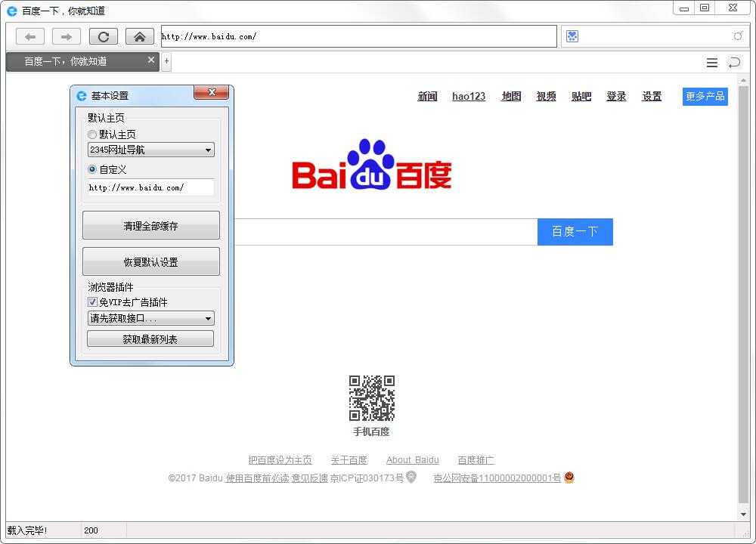Switch to the 百度一下，你就知道 tab
Image resolution: width=756 pixels, height=544 pixels.
pyautogui.click(x=82, y=62)
